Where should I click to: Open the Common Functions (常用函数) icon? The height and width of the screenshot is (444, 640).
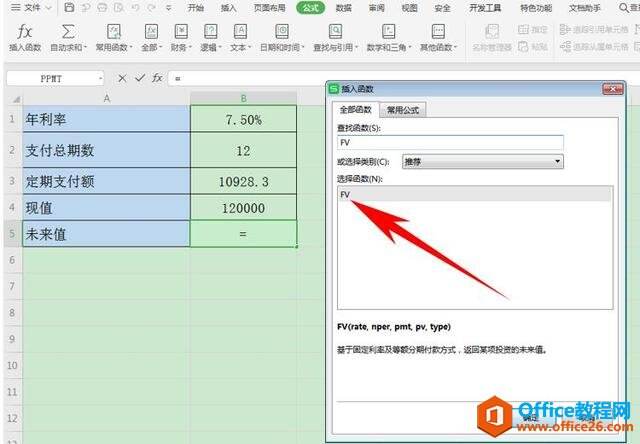click(x=113, y=31)
